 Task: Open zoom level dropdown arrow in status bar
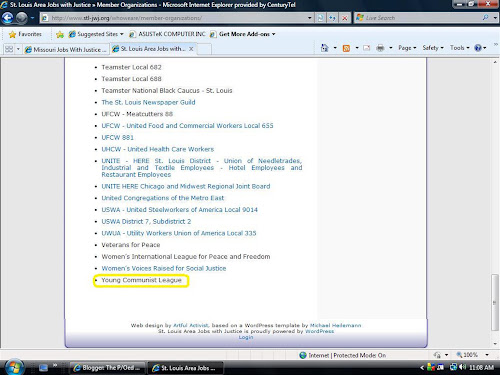[x=487, y=355]
